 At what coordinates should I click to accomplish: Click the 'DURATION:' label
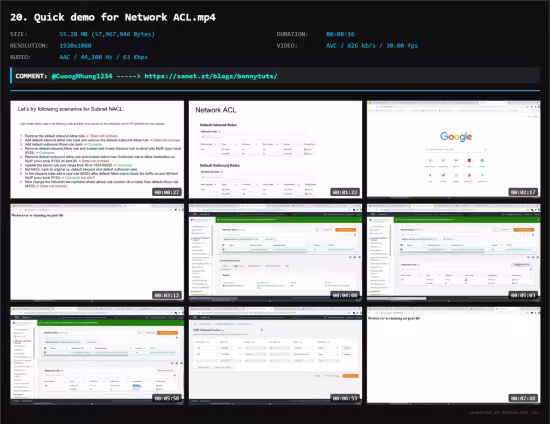coord(292,34)
